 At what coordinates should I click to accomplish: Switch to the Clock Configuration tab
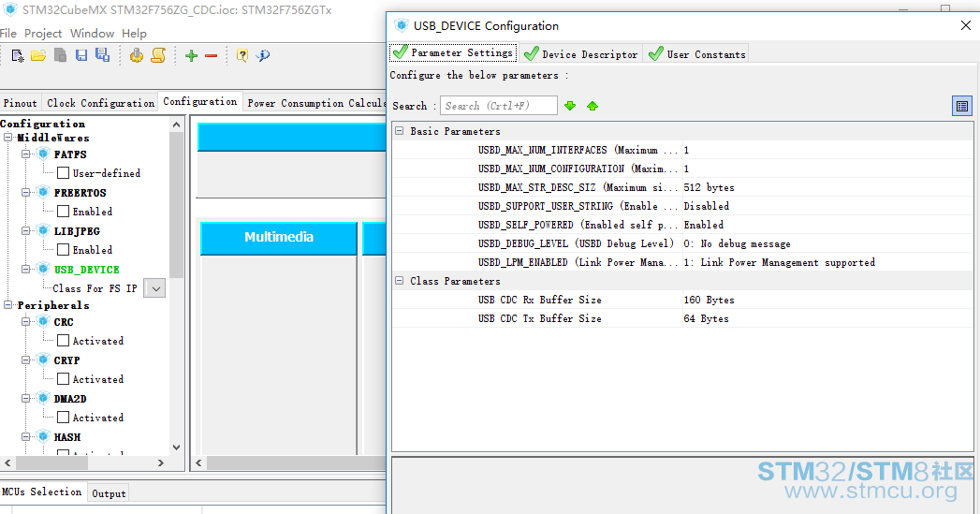click(101, 103)
